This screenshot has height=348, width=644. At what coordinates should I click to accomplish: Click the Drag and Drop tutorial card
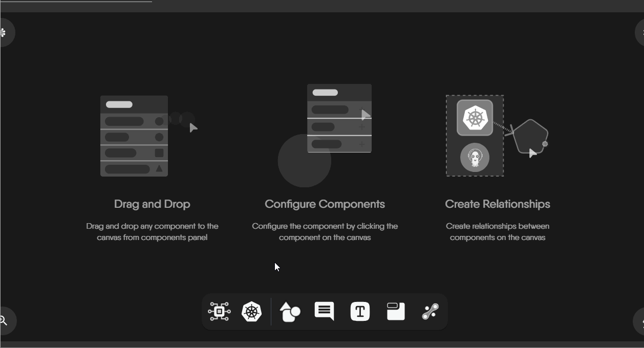(x=152, y=169)
